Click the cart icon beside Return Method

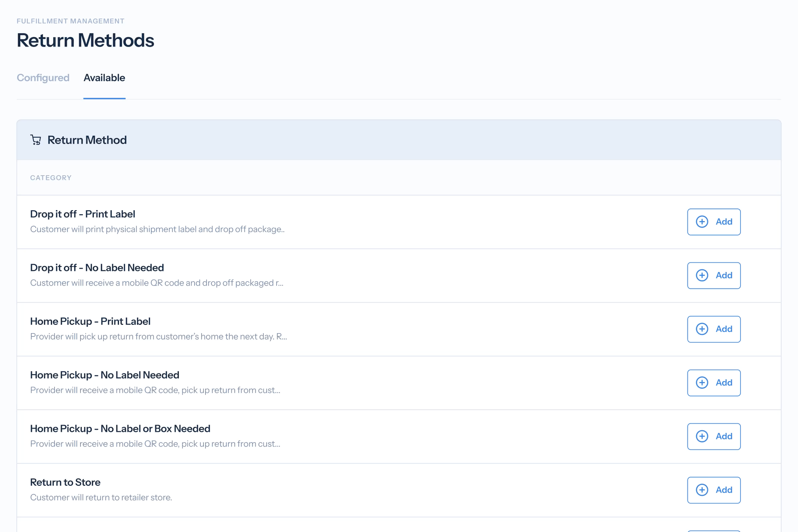(36, 140)
